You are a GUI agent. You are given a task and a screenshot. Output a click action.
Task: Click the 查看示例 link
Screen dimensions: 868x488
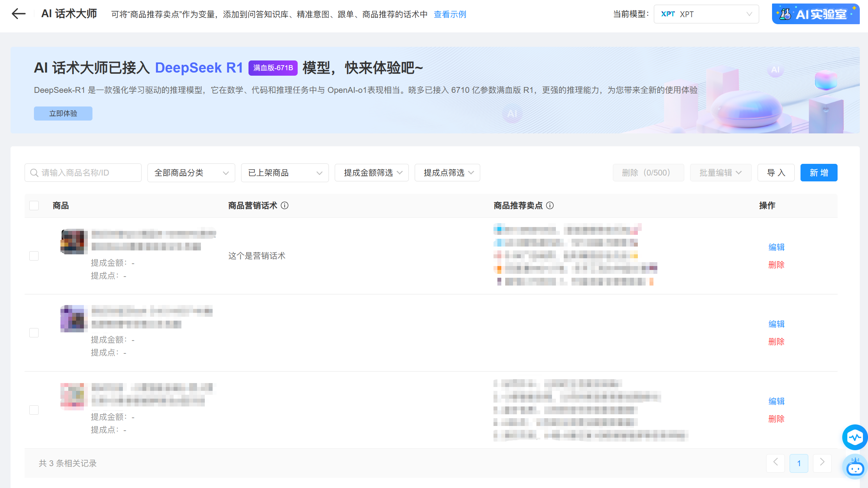point(450,14)
